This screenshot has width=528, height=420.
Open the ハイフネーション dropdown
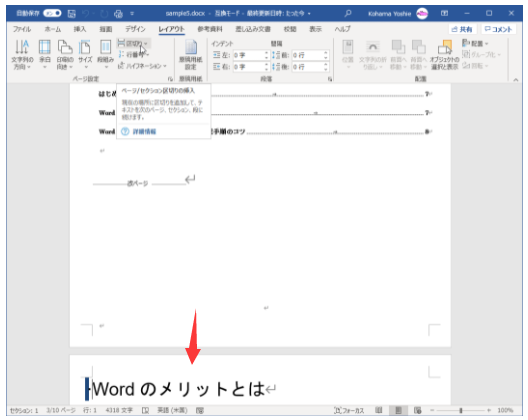coord(142,66)
